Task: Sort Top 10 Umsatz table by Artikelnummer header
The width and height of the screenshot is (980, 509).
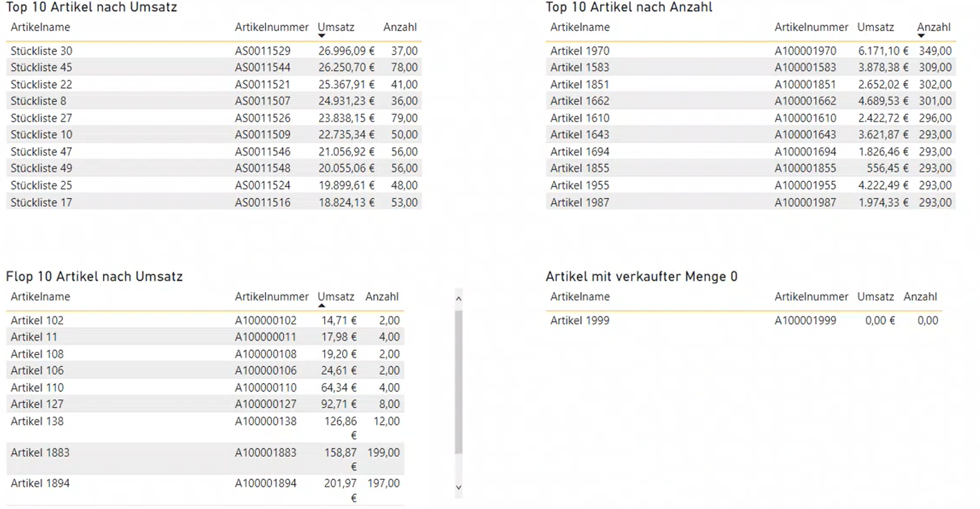Action: (x=271, y=27)
